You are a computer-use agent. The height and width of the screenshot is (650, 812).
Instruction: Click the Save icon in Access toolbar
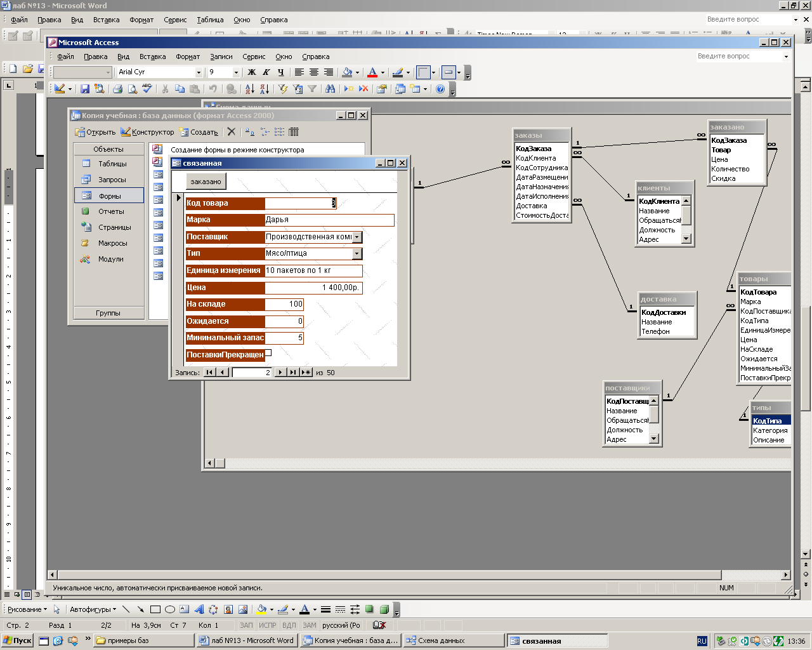[85, 89]
